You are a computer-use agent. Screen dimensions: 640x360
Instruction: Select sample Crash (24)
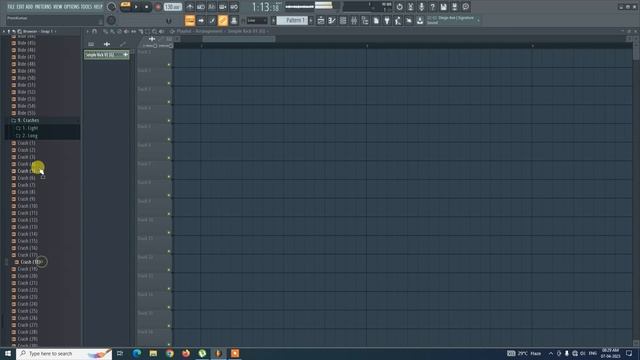click(x=27, y=304)
